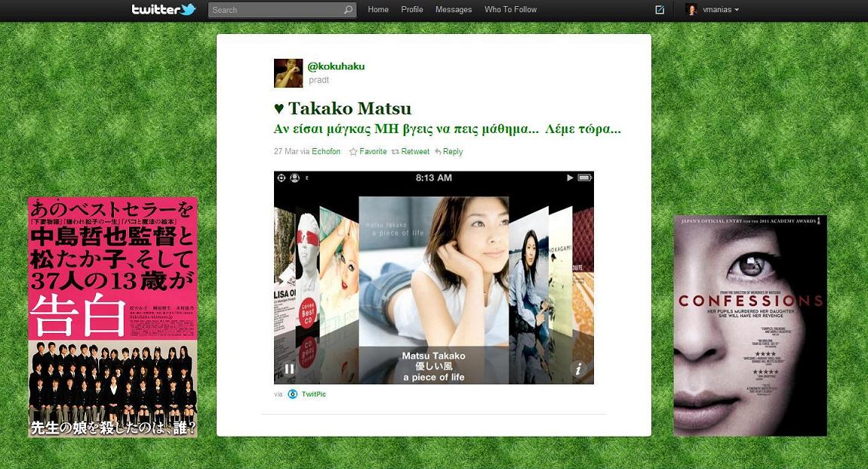868x469 pixels.
Task: Click the Twitter logo
Action: pos(163,9)
